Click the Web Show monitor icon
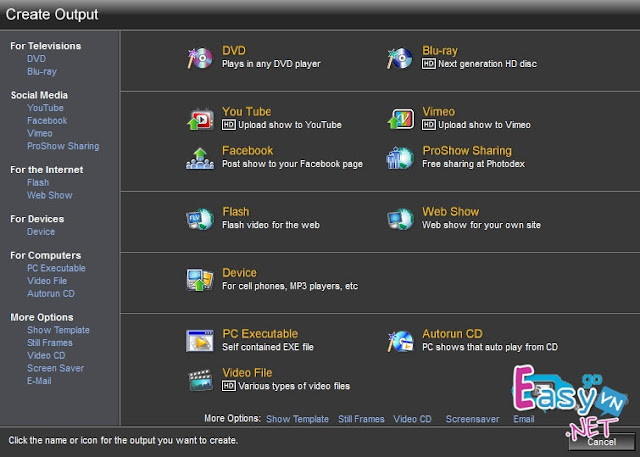Image resolution: width=640 pixels, height=457 pixels. (400, 219)
